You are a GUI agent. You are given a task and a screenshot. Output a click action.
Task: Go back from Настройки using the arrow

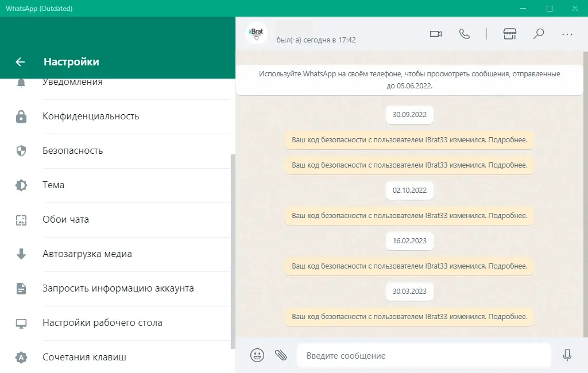click(x=20, y=62)
